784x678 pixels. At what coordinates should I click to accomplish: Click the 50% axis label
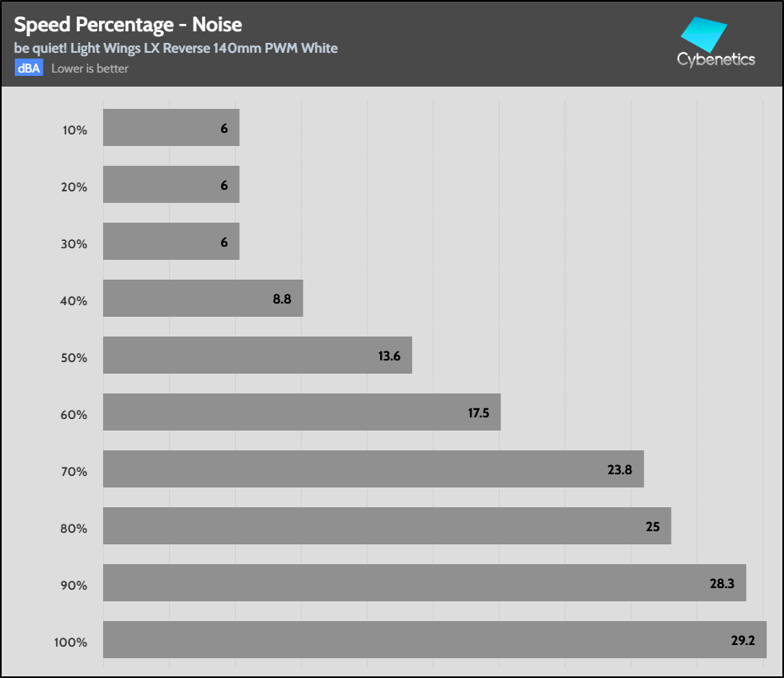pyautogui.click(x=73, y=357)
